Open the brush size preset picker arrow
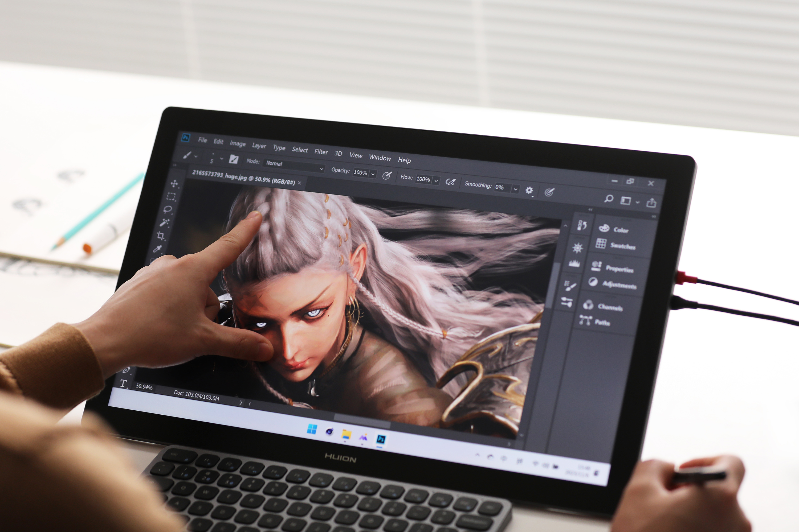The height and width of the screenshot is (532, 799). point(221,158)
